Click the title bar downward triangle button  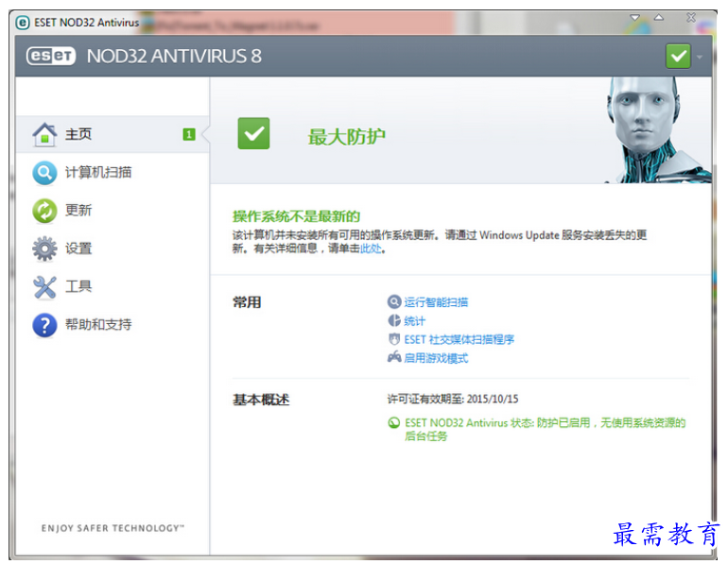tap(634, 18)
